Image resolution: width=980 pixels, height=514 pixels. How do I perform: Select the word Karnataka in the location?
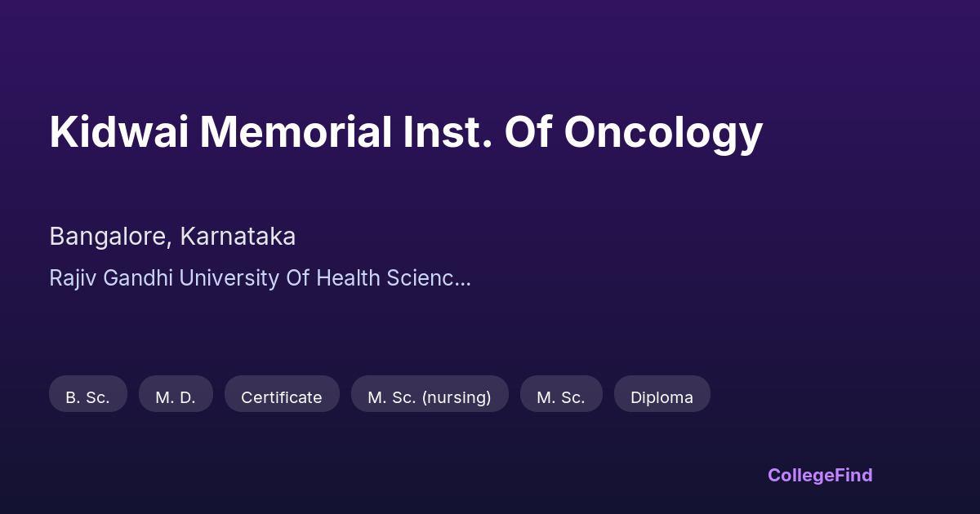pos(238,237)
